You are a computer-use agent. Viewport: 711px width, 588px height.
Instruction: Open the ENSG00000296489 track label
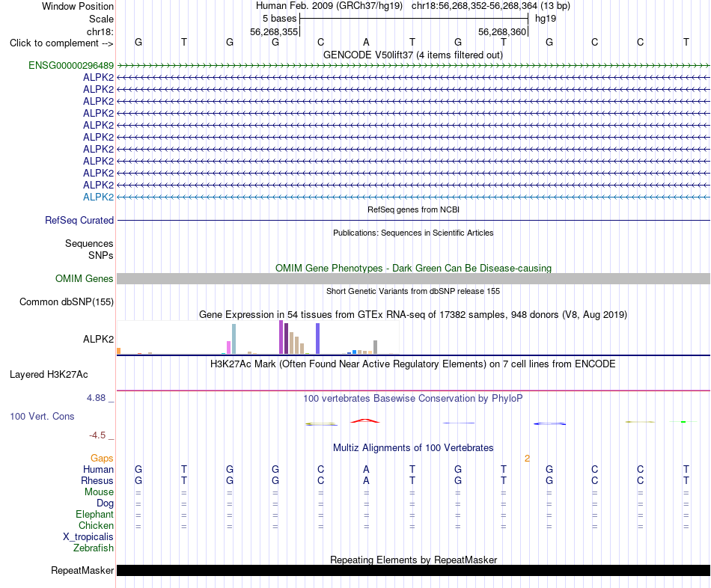[x=71, y=65]
